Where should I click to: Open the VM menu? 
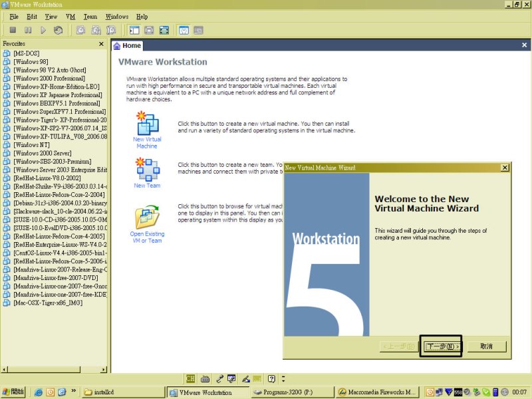point(70,17)
